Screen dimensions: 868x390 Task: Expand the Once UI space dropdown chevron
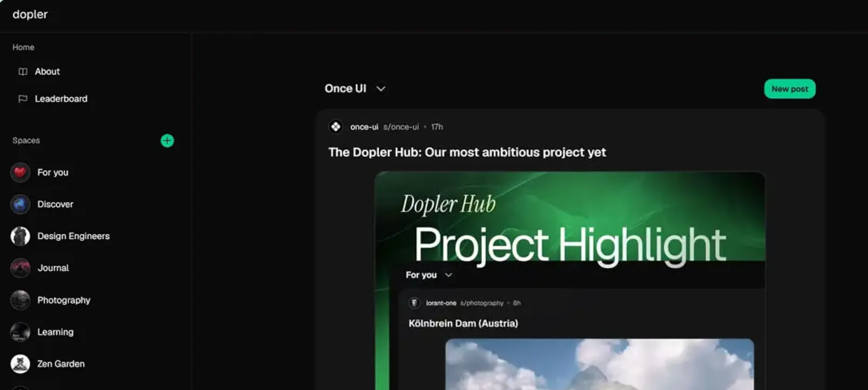(381, 88)
